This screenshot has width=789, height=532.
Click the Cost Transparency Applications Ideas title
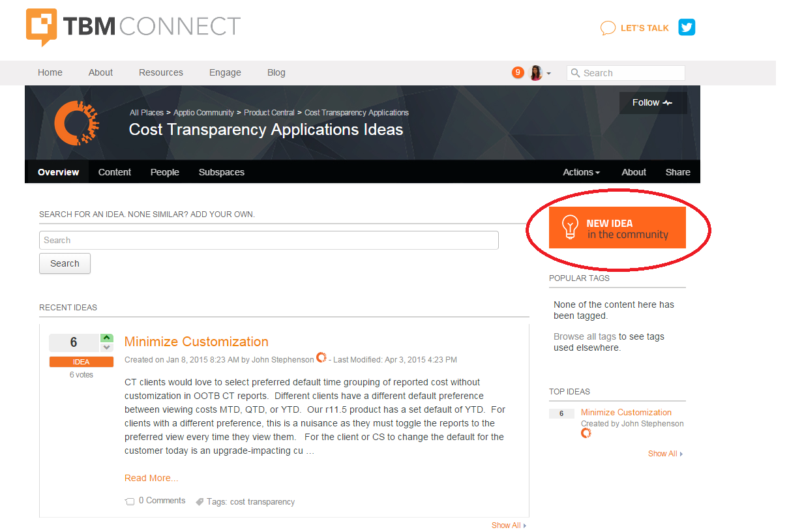coord(266,130)
